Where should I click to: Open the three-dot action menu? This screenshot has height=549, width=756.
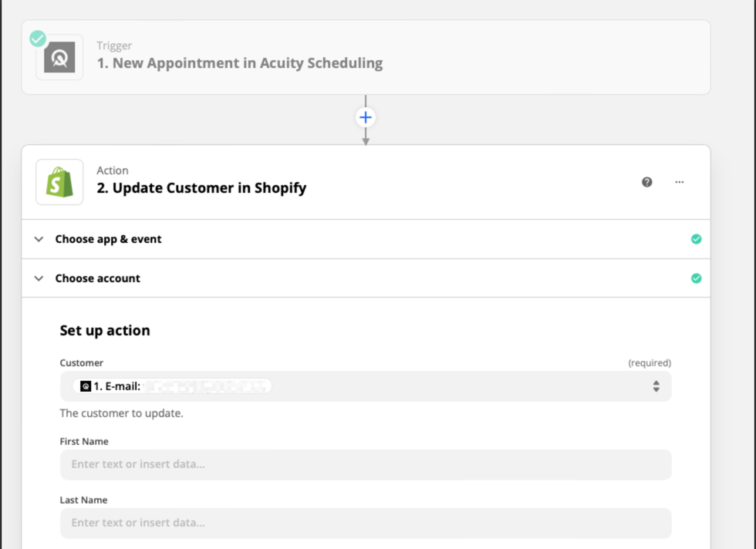(680, 182)
